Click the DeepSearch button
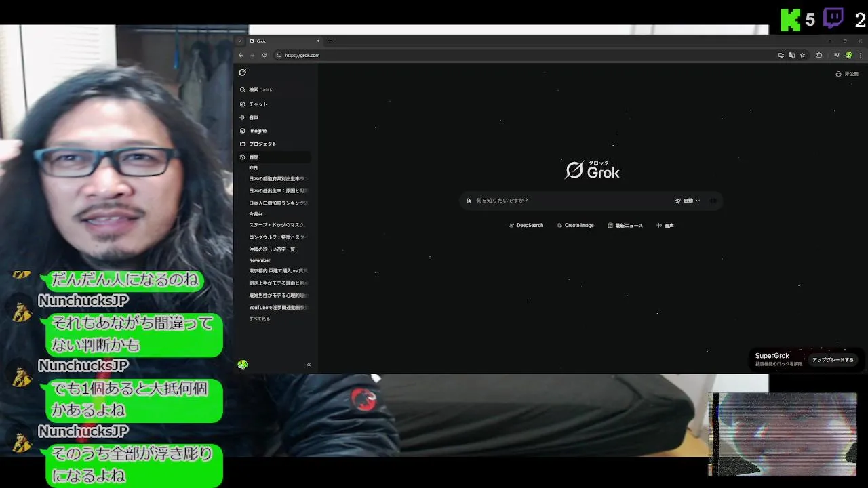This screenshot has width=868, height=488. coord(526,226)
